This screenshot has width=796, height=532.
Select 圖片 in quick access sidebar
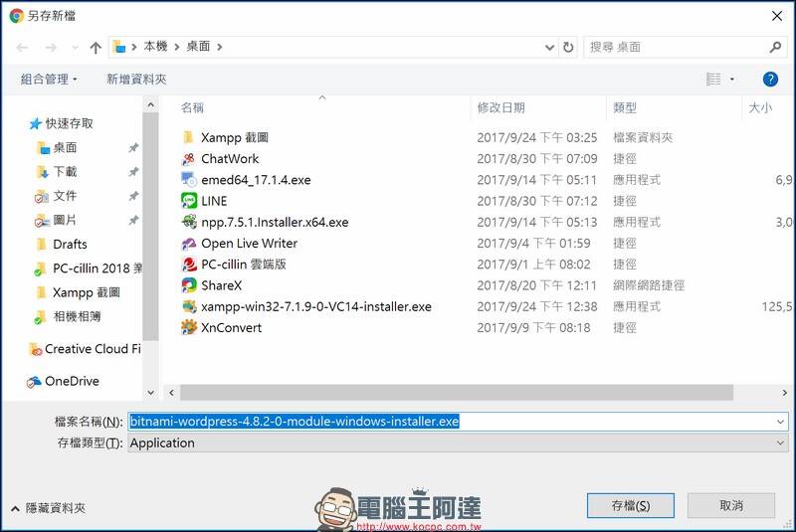point(65,220)
